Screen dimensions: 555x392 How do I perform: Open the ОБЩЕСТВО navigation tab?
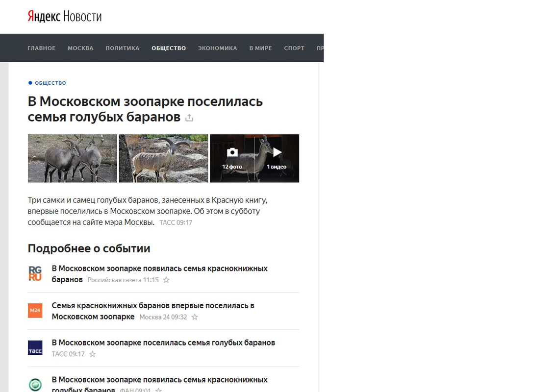tap(169, 48)
